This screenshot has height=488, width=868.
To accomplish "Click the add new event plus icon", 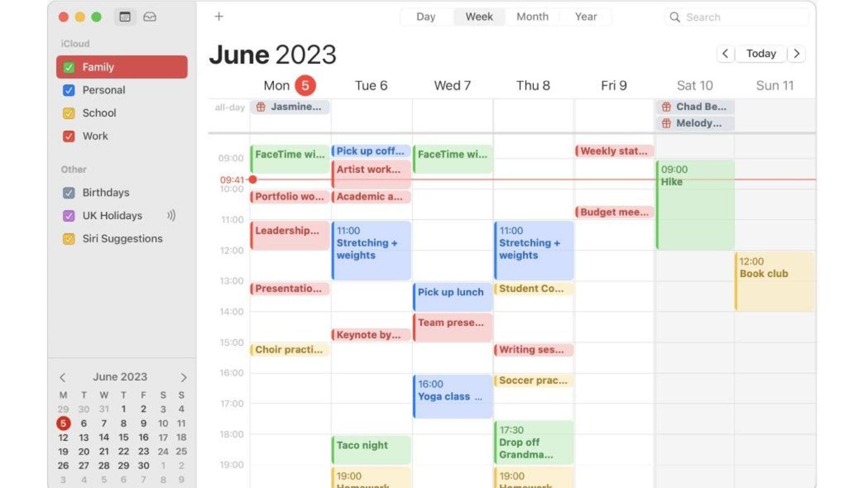I will [x=219, y=16].
